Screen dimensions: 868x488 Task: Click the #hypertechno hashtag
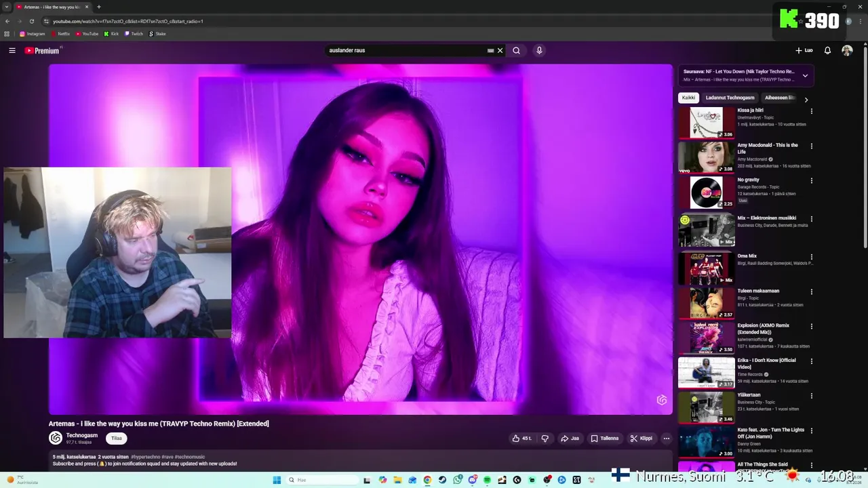(x=145, y=457)
